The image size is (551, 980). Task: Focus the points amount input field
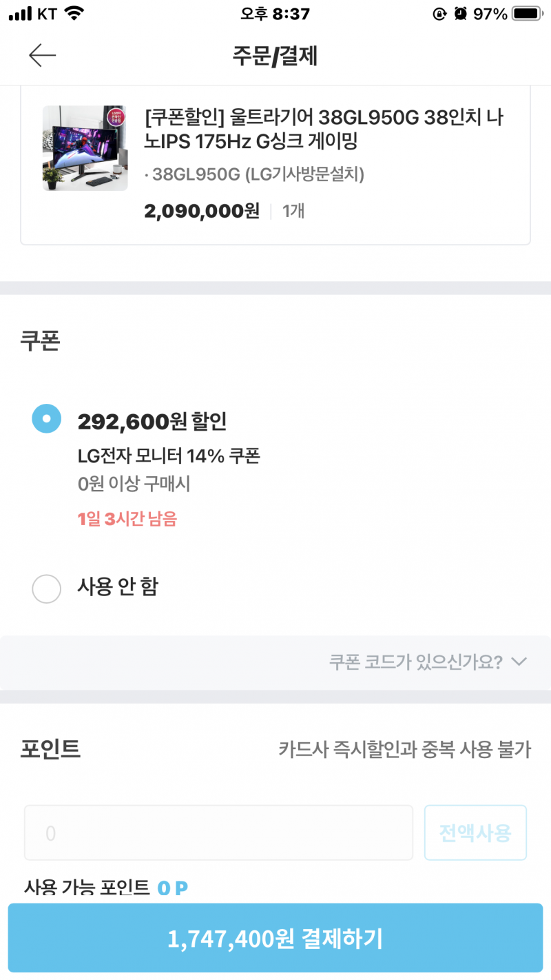[218, 833]
